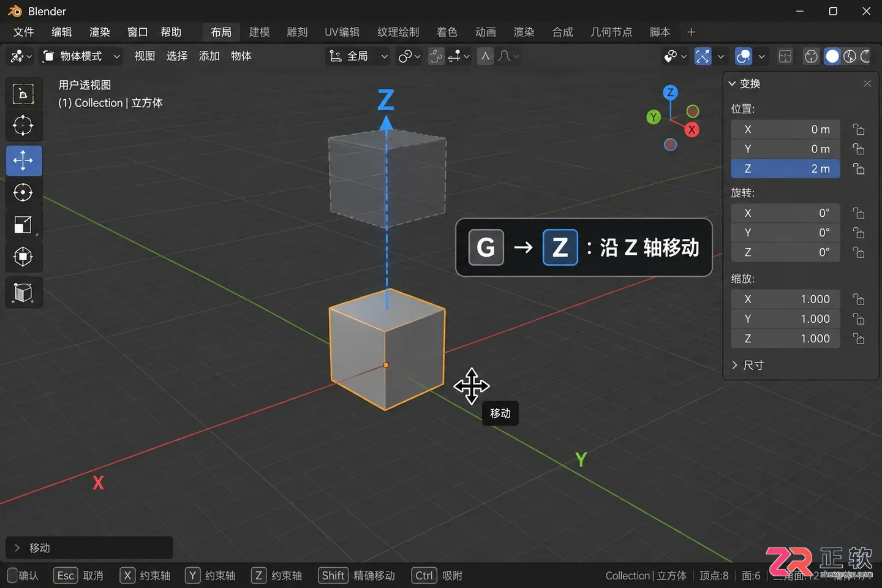Open the 添加 header menu

click(209, 56)
